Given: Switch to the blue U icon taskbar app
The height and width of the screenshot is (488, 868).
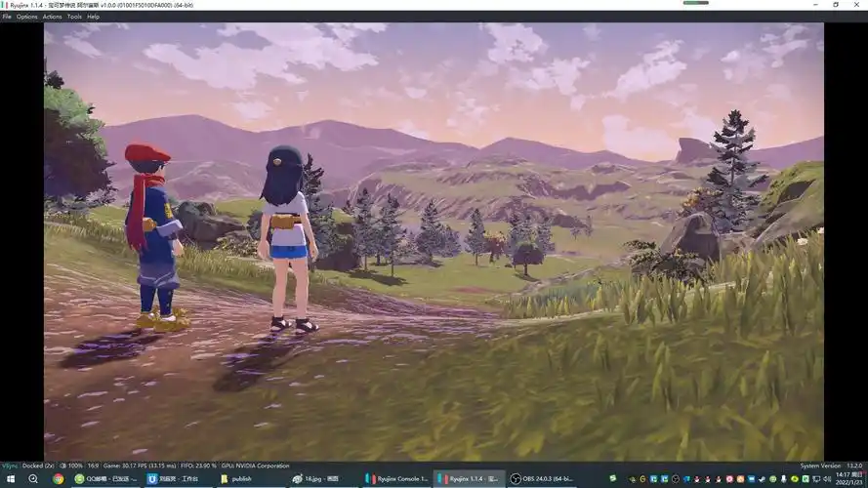Looking at the screenshot, I should click(x=177, y=479).
